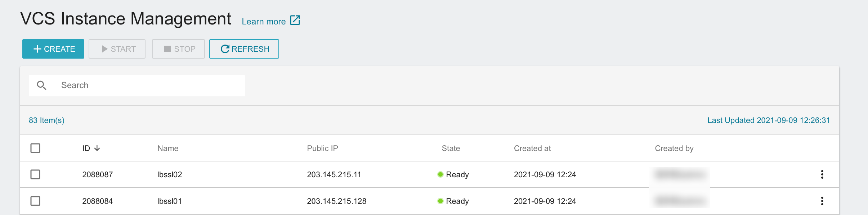Sort by the Public IP column header
The width and height of the screenshot is (868, 215).
(x=322, y=148)
